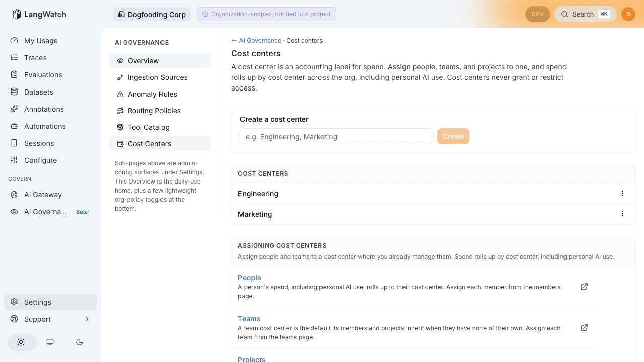The width and height of the screenshot is (644, 362).
Task: Click the Settings gear icon
Action: tap(14, 302)
